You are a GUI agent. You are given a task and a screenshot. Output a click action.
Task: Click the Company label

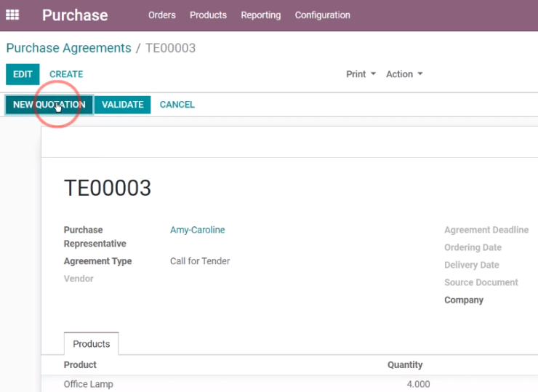click(464, 300)
